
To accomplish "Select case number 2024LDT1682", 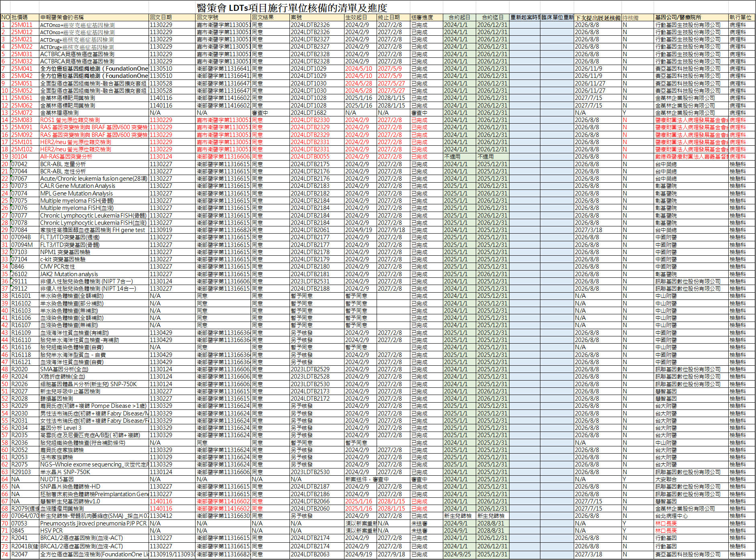I will point(308,113).
